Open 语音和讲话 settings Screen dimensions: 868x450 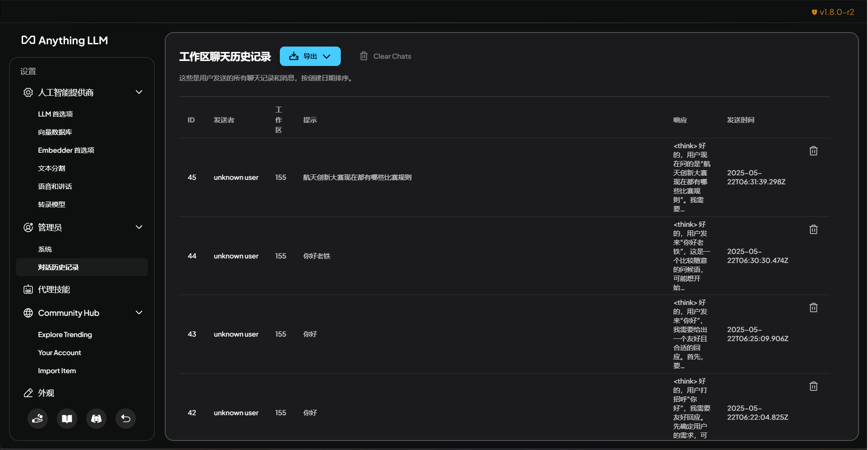point(55,187)
